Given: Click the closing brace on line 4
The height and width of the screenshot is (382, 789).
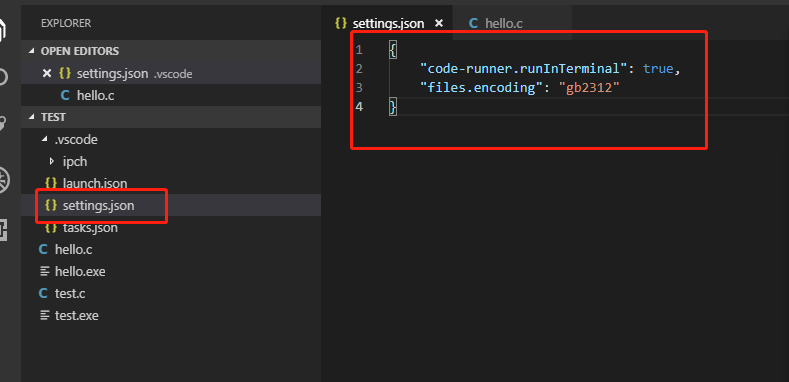Looking at the screenshot, I should (x=393, y=107).
